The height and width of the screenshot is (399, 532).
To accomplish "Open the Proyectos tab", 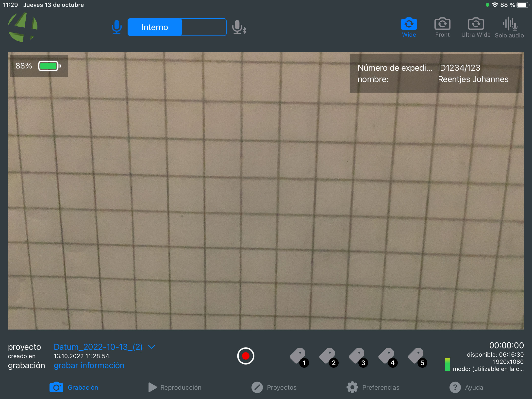I will point(274,387).
